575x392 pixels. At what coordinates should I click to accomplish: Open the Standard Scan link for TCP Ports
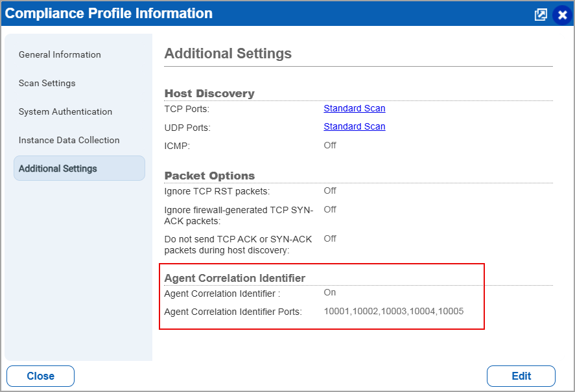click(x=354, y=108)
